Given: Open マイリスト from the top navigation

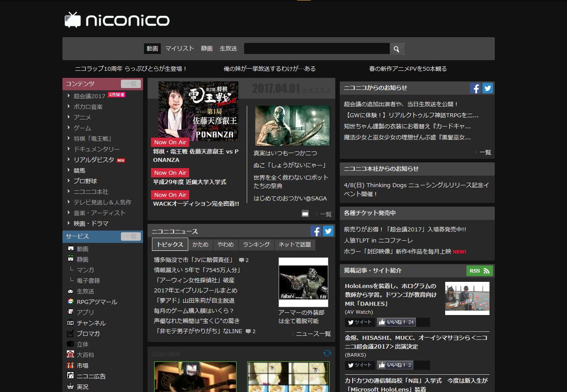Looking at the screenshot, I should [x=179, y=49].
